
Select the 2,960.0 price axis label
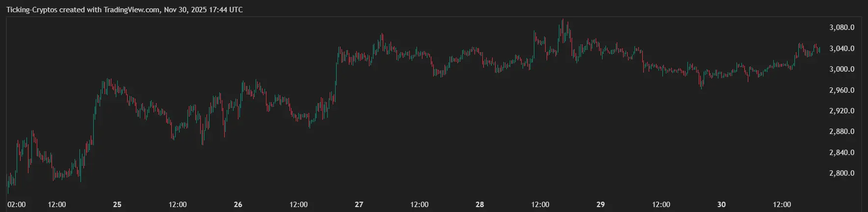click(x=842, y=90)
